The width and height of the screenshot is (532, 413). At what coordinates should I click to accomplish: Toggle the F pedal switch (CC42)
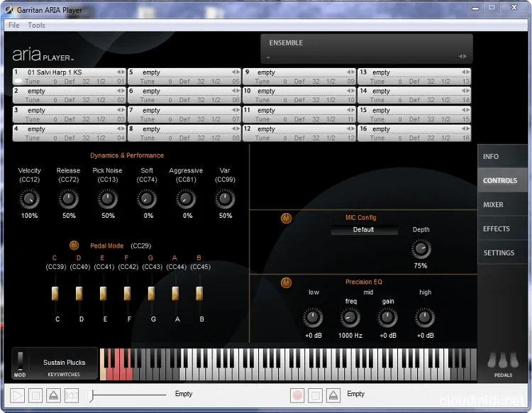click(x=127, y=294)
